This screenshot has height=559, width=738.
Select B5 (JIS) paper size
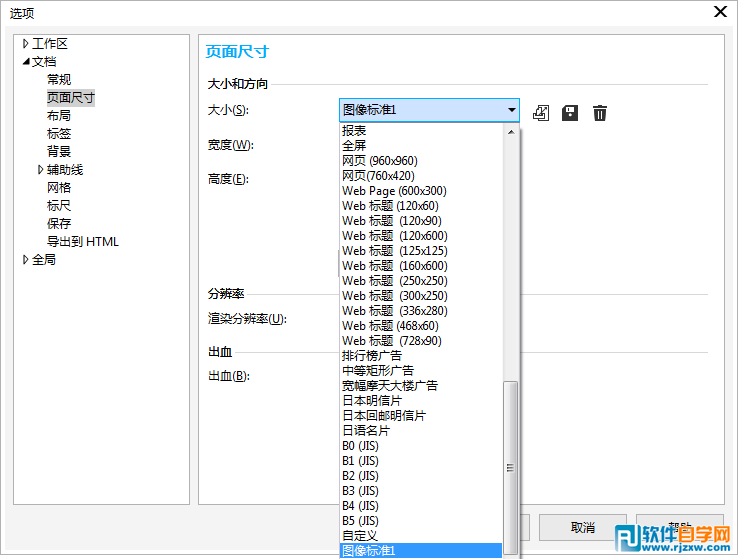pos(421,521)
